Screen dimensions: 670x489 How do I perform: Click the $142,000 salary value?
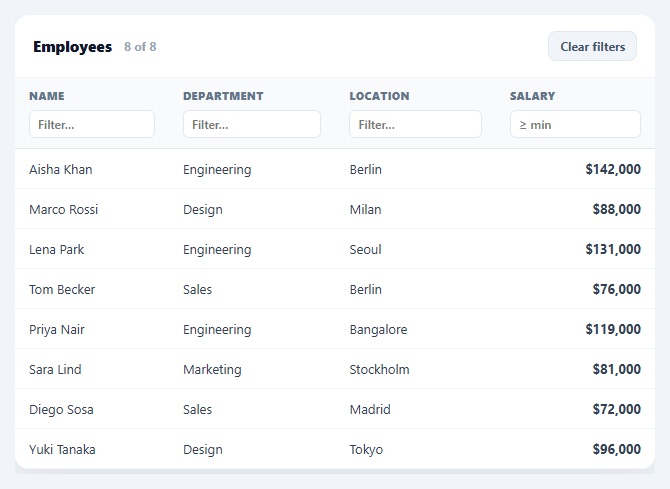tap(613, 169)
